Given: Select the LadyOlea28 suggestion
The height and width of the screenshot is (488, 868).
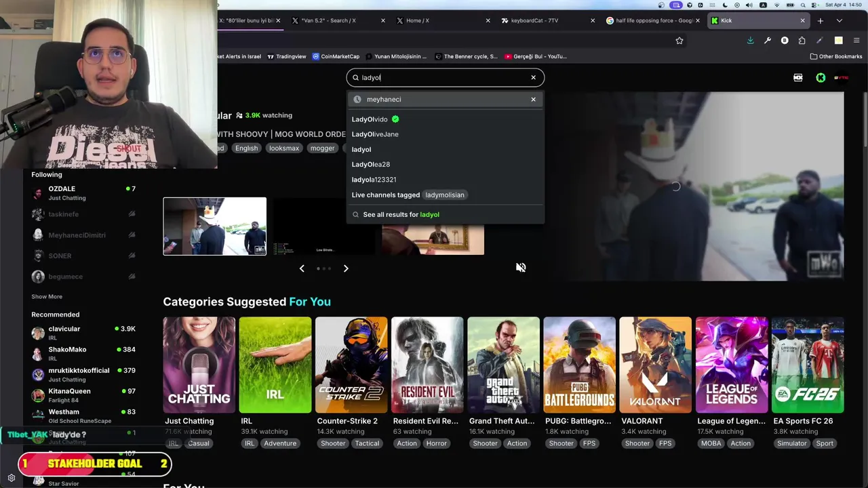Looking at the screenshot, I should 371,164.
